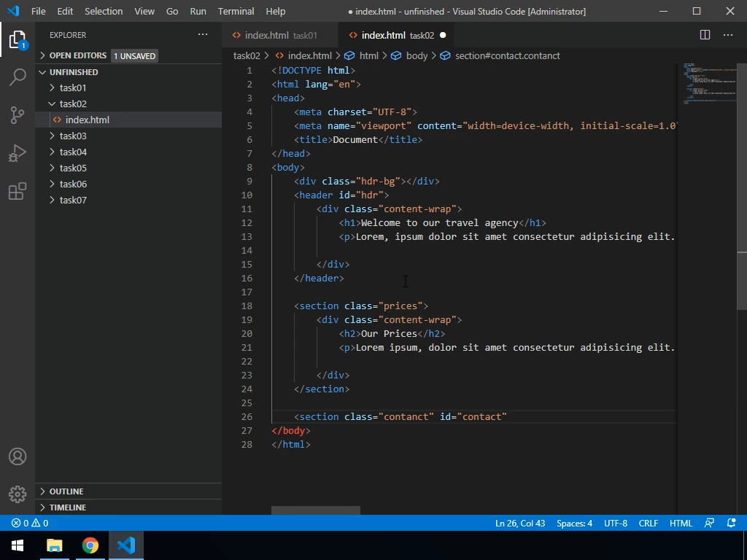Viewport: 747px width, 560px height.
Task: Expand the Outline panel
Action: 66,491
